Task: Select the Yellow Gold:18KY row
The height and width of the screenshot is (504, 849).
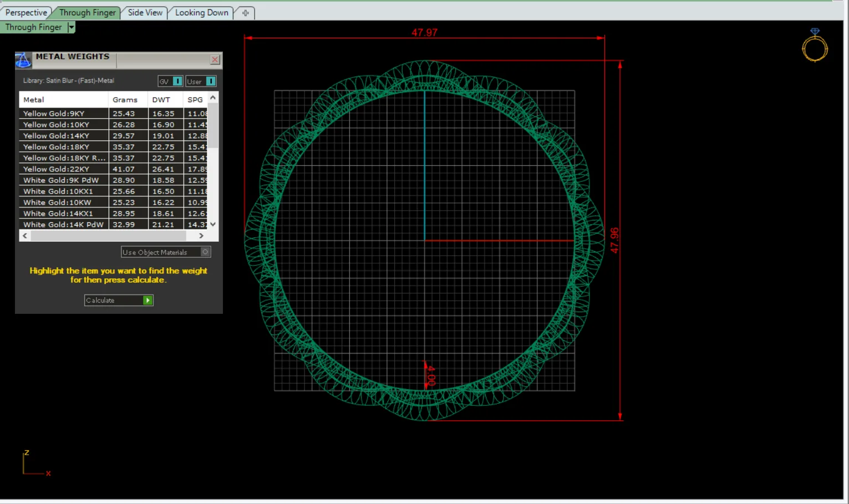Action: point(113,147)
